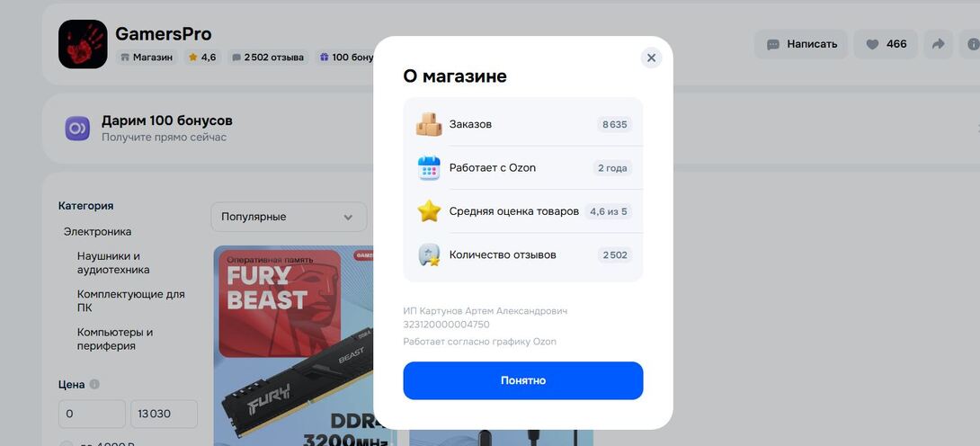This screenshot has height=446, width=980.
Task: Click the maximum price field showing 13030
Action: pyautogui.click(x=164, y=414)
